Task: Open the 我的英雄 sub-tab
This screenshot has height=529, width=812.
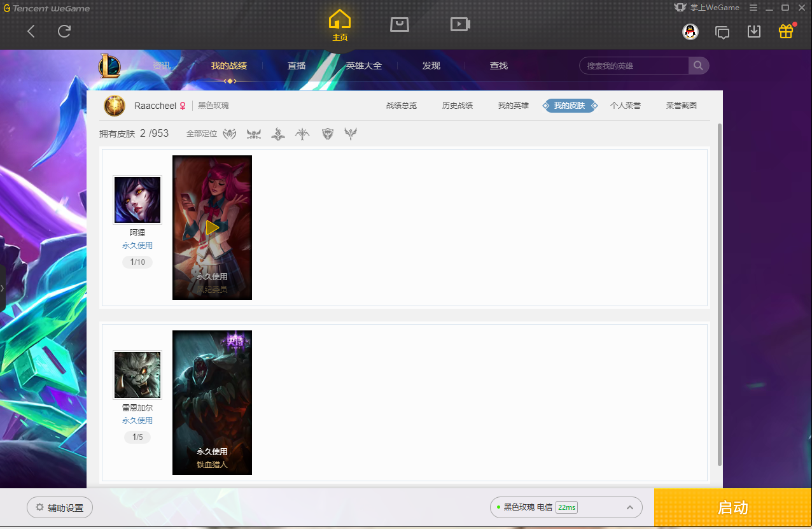Action: pos(514,106)
